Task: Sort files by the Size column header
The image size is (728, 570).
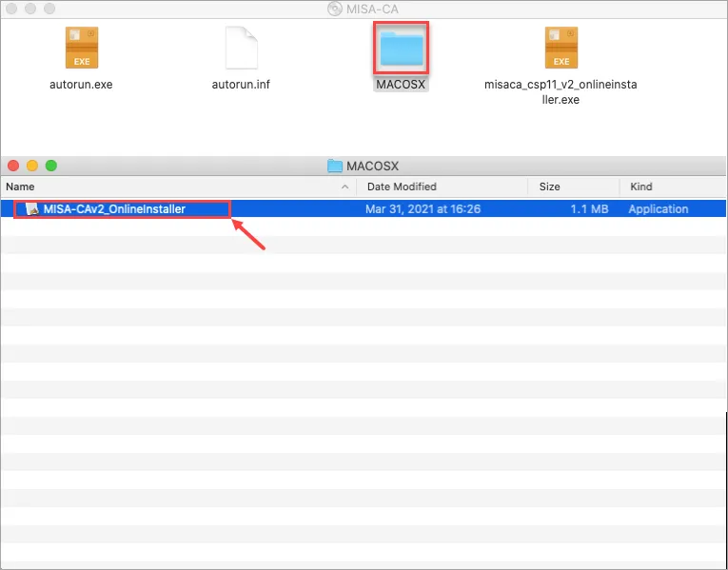Action: pos(550,187)
